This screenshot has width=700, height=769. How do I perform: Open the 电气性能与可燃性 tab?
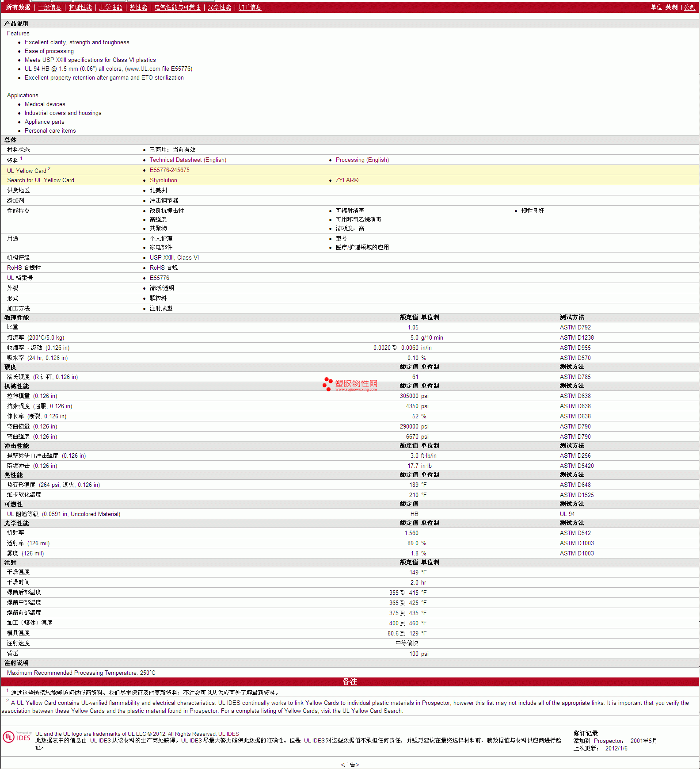click(x=177, y=8)
